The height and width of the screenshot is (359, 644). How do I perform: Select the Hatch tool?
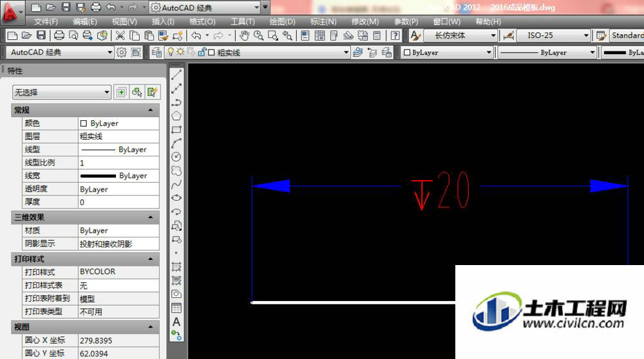[176, 267]
